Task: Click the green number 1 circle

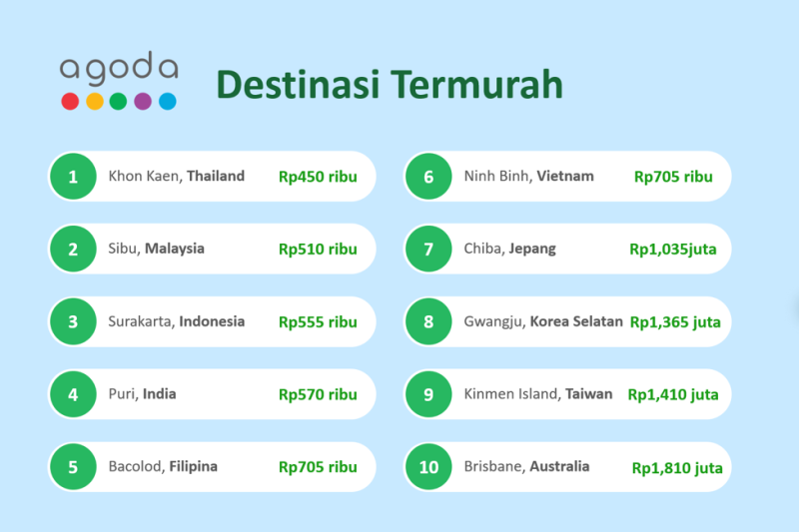Action: click(x=73, y=177)
